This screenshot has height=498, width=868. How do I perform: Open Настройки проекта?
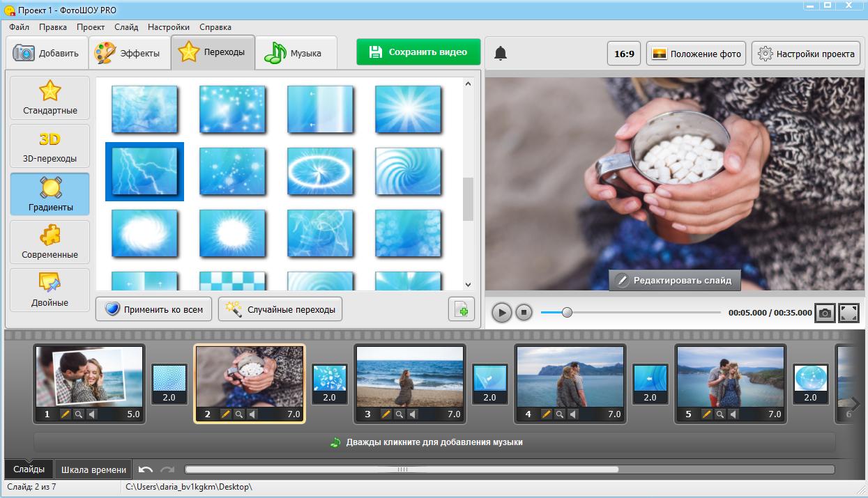pyautogui.click(x=806, y=54)
